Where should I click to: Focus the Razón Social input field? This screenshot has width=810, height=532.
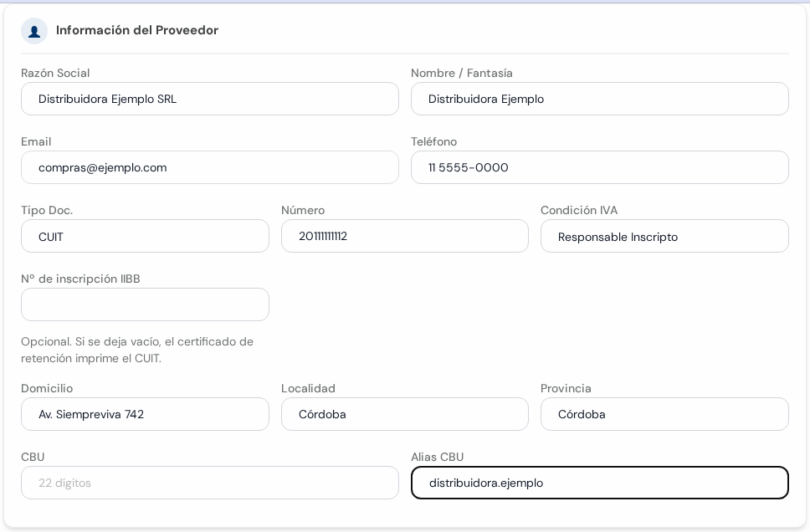[210, 99]
